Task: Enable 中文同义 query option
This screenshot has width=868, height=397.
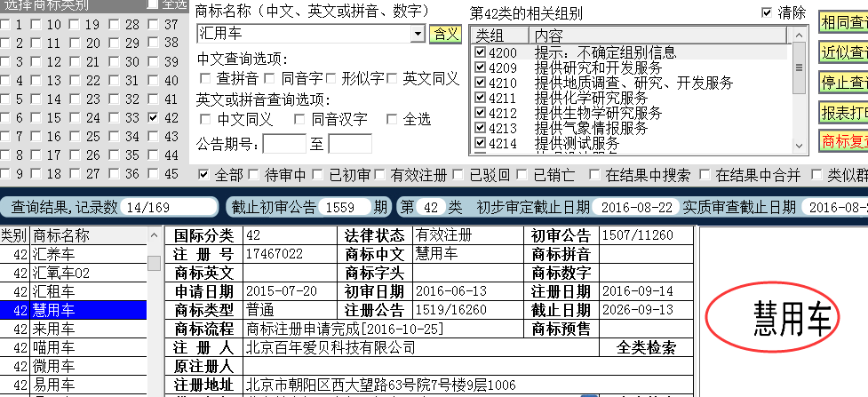Action: (205, 119)
